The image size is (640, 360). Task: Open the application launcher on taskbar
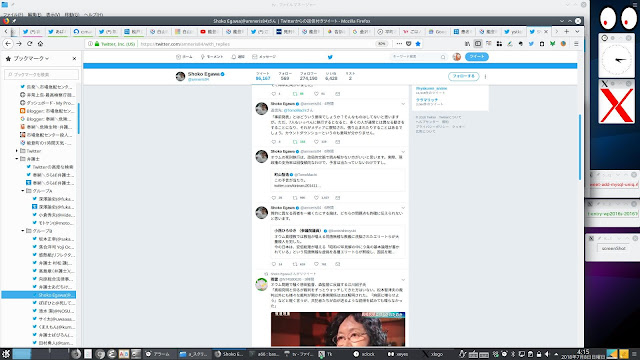pyautogui.click(x=6, y=353)
